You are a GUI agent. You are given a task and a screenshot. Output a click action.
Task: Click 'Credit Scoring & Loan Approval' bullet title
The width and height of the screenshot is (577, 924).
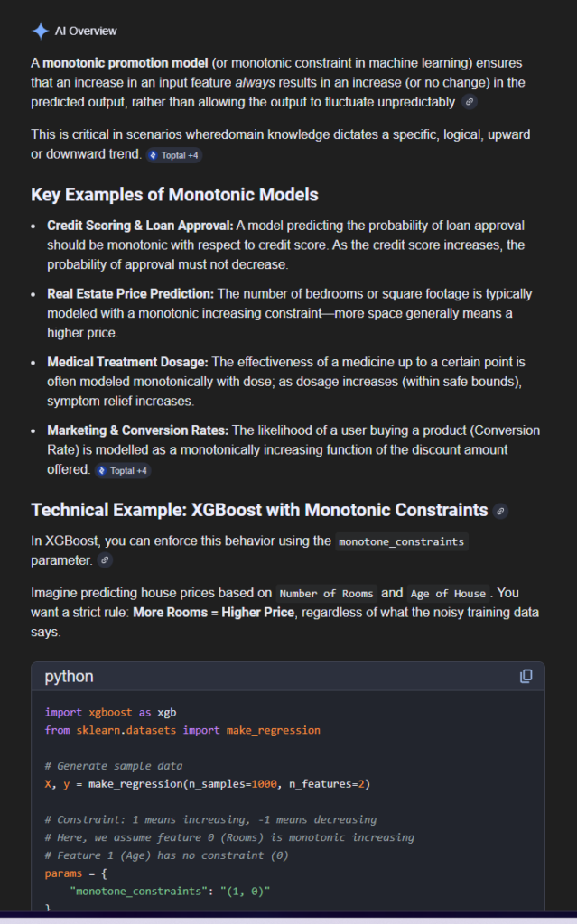click(140, 226)
